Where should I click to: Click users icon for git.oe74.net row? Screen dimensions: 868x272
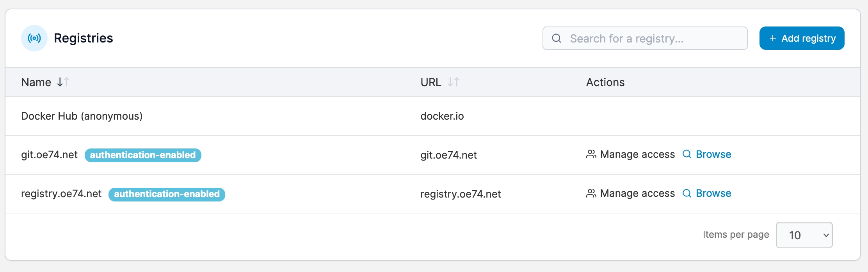(591, 155)
